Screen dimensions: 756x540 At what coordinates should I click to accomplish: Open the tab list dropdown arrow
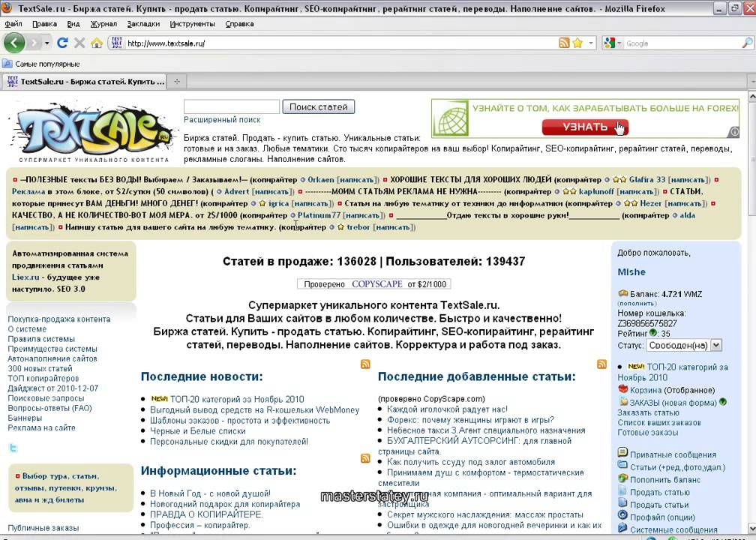[x=751, y=82]
